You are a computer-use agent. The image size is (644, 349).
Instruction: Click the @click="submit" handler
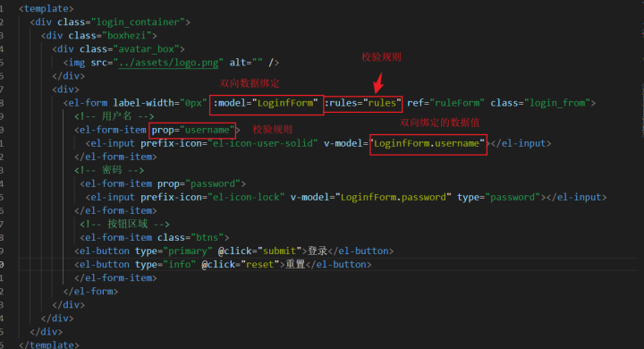259,251
